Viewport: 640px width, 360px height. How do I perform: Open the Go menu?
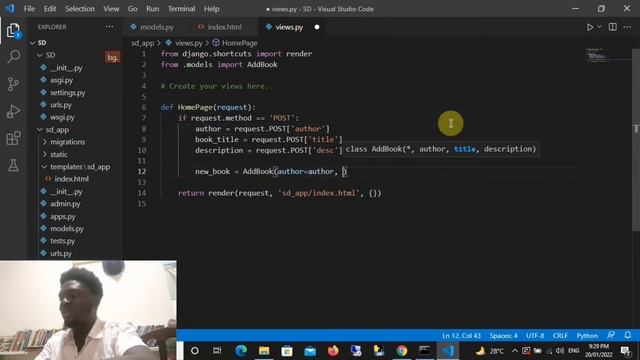coord(133,9)
